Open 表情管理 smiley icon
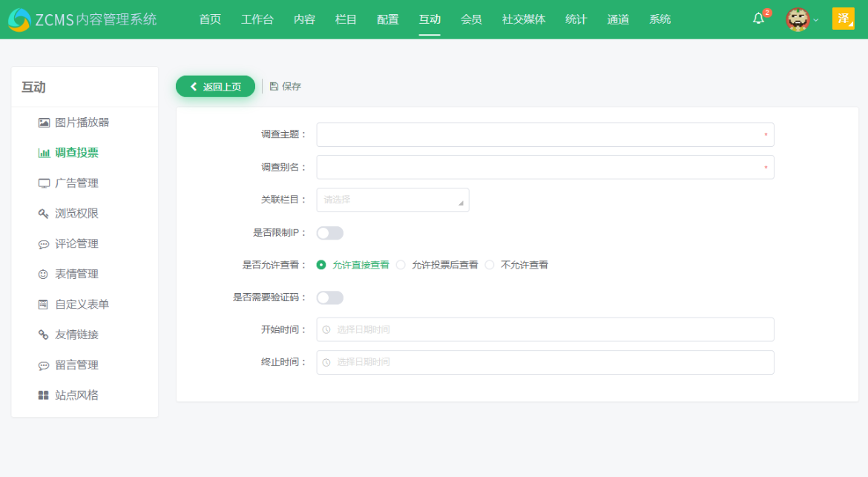The width and height of the screenshot is (868, 477). (x=44, y=274)
